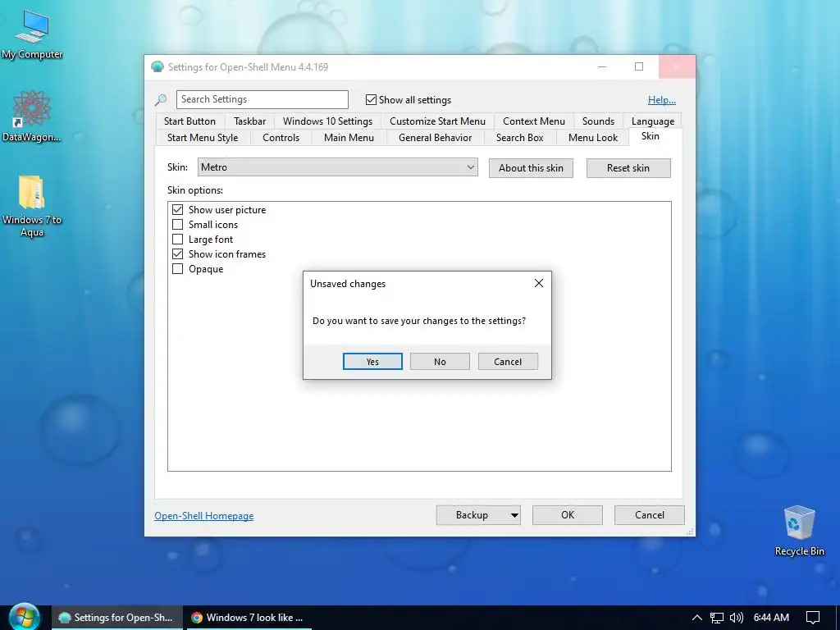Switch to Settings for Open-Shell taskbar item
This screenshot has width=840, height=630.
(x=116, y=618)
